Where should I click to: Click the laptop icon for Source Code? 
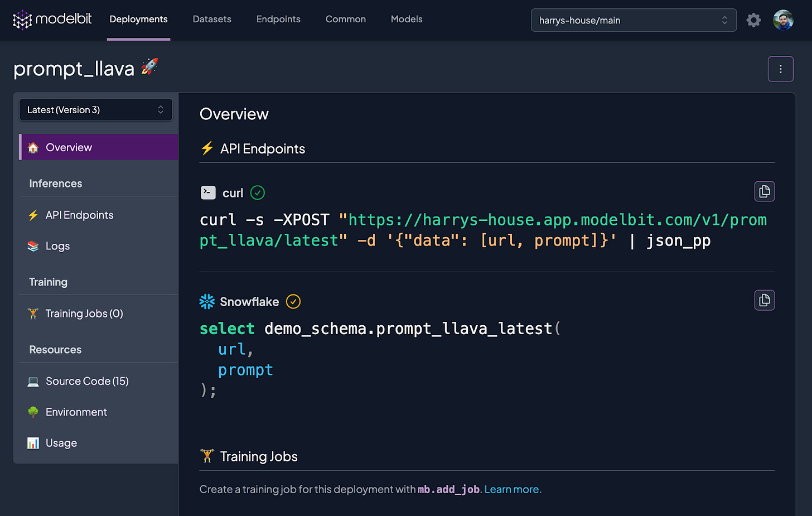pos(33,382)
